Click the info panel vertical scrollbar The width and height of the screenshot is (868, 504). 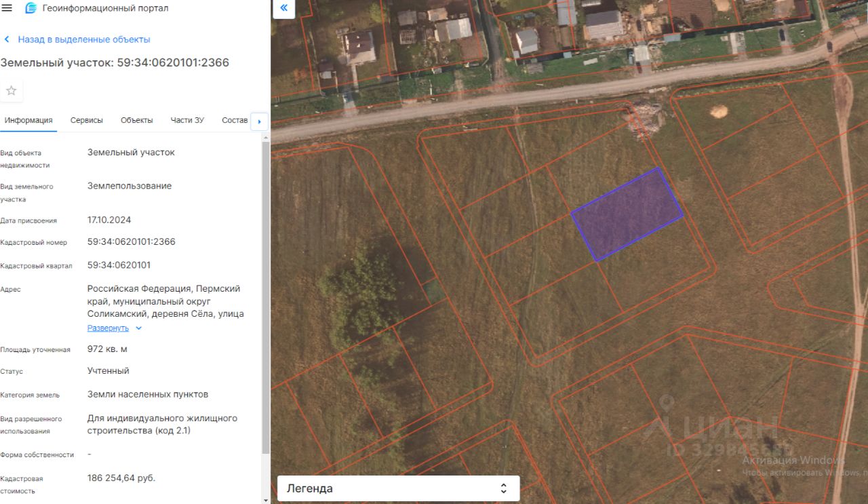[265, 298]
